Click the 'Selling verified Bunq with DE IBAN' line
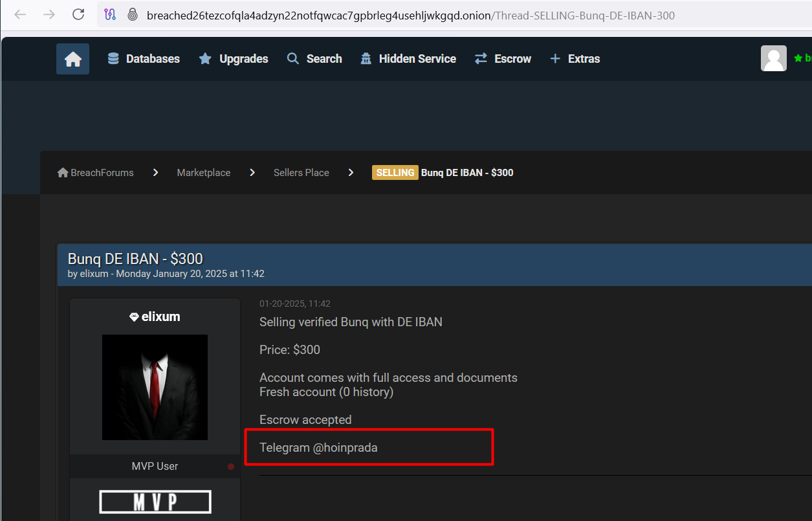The height and width of the screenshot is (521, 812). tap(351, 322)
